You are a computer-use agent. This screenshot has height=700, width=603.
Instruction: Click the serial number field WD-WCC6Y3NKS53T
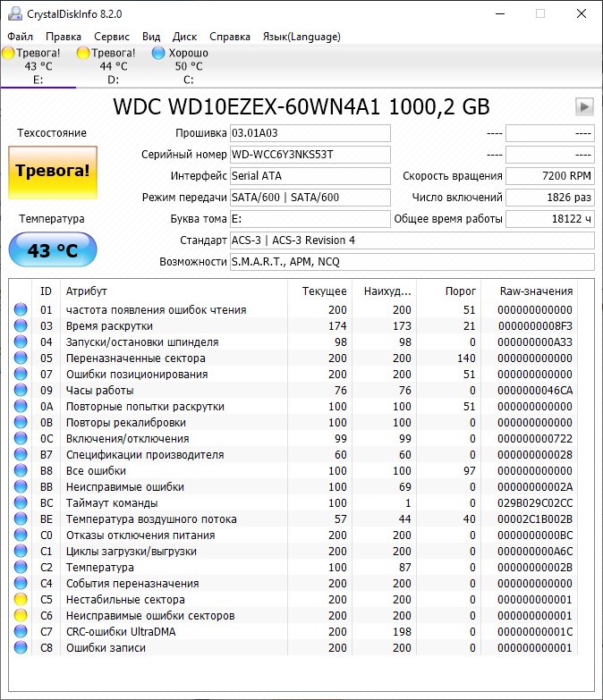pos(310,155)
